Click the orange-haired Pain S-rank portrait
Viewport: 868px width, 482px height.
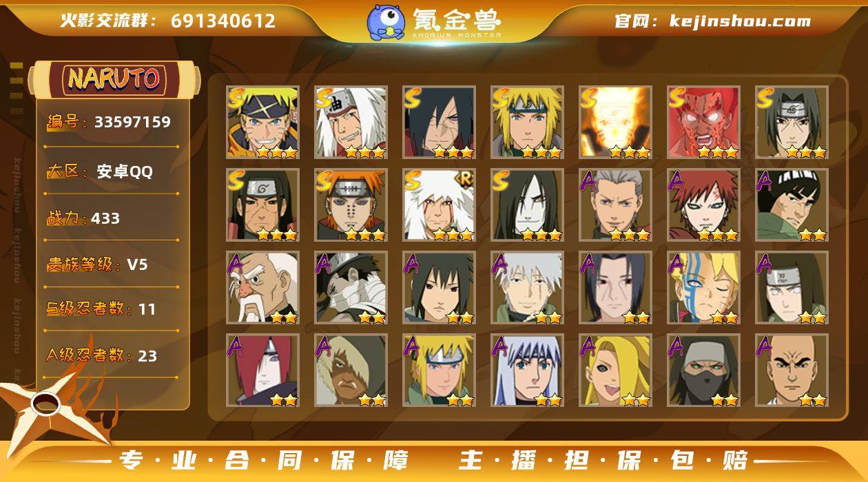(351, 205)
